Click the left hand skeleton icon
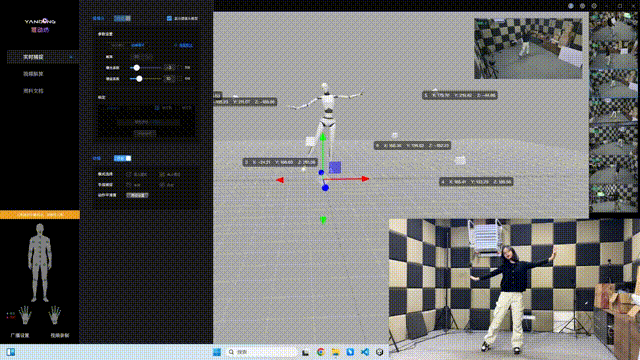Screen dimensions: 640x360 coord(25,315)
